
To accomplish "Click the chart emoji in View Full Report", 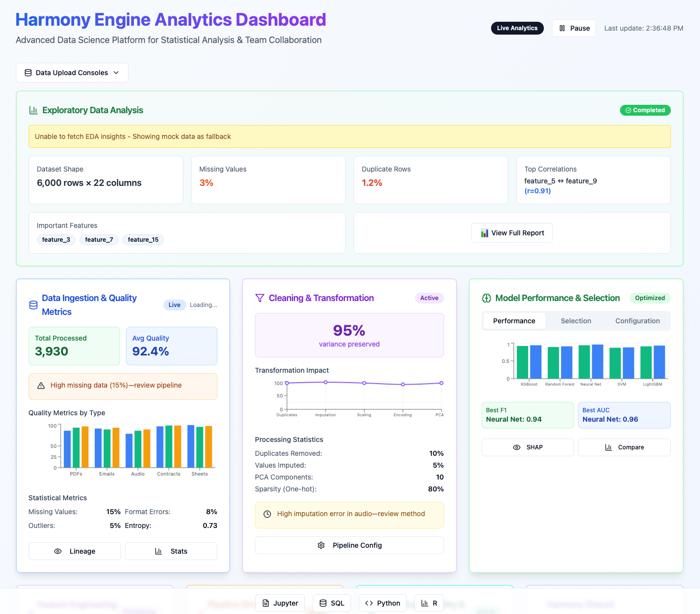I will [x=485, y=233].
